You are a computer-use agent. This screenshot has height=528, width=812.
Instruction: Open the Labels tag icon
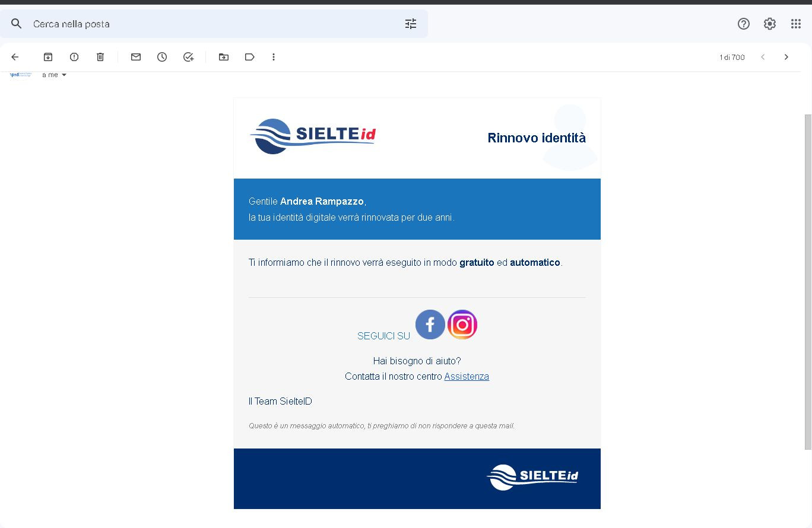pyautogui.click(x=250, y=57)
